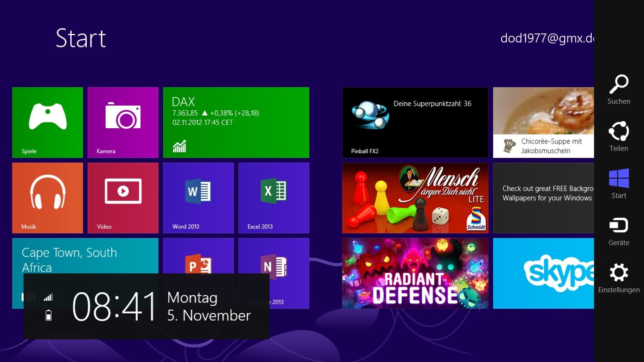Launch the Kamera tile

[123, 122]
